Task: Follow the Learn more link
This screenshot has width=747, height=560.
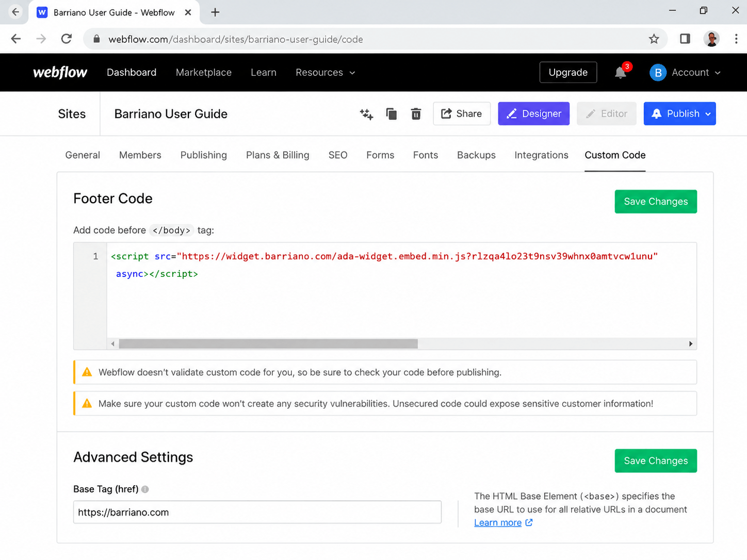Action: tap(498, 523)
